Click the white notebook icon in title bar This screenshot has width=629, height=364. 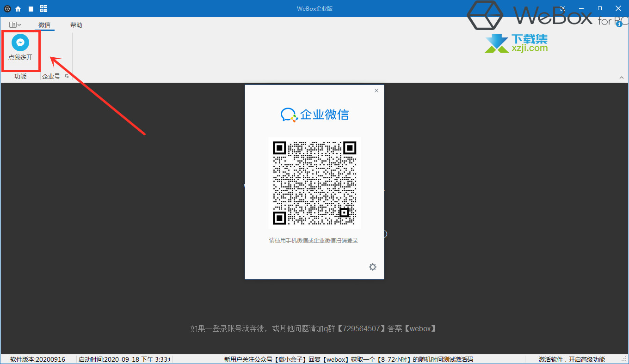[x=31, y=9]
